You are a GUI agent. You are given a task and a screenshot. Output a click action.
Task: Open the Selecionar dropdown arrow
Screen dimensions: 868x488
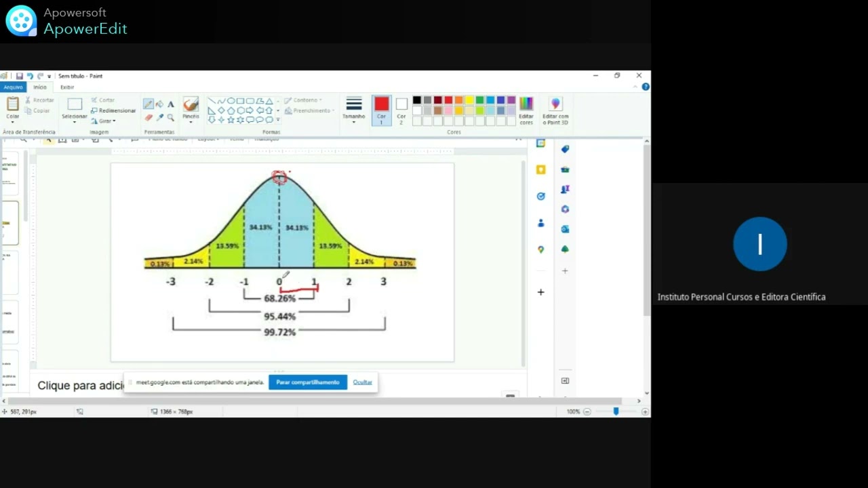click(75, 122)
